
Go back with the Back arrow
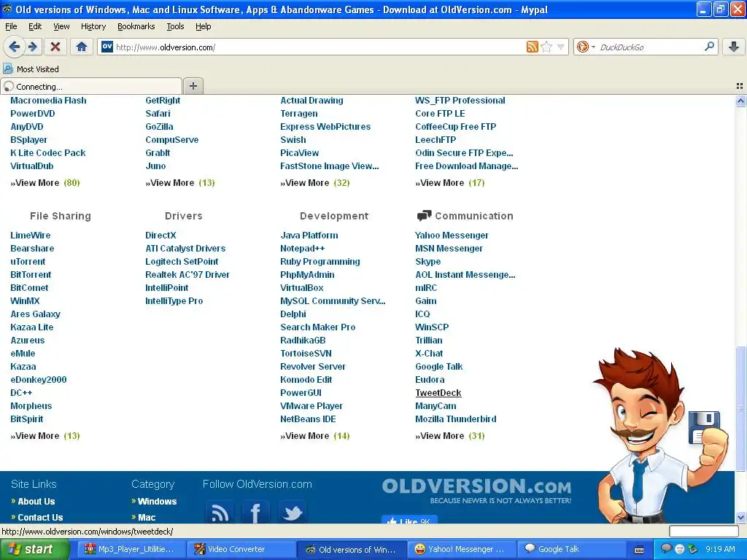pyautogui.click(x=14, y=47)
